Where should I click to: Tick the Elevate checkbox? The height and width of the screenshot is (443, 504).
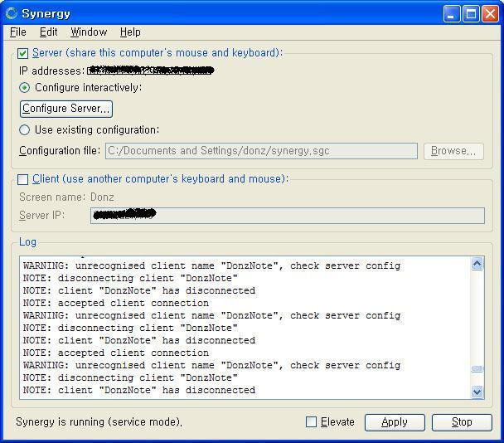(311, 421)
